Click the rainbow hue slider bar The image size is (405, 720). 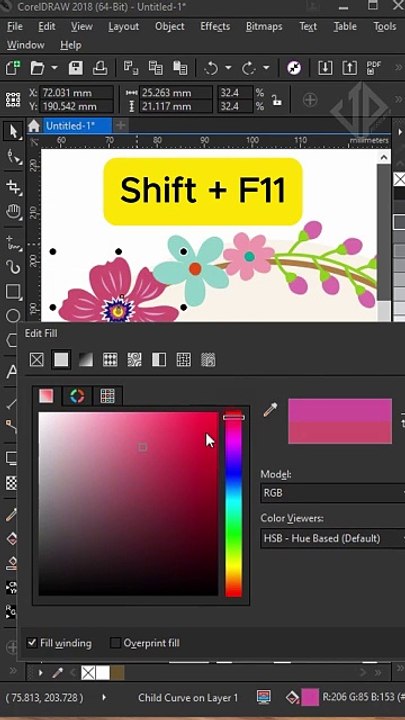[x=233, y=504]
